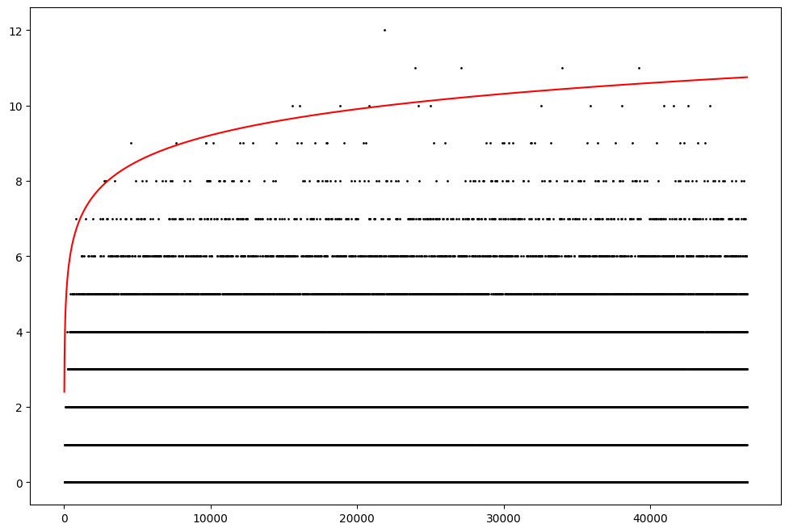Click the leftmost data point at y=10
789x532 pixels.
coord(292,106)
